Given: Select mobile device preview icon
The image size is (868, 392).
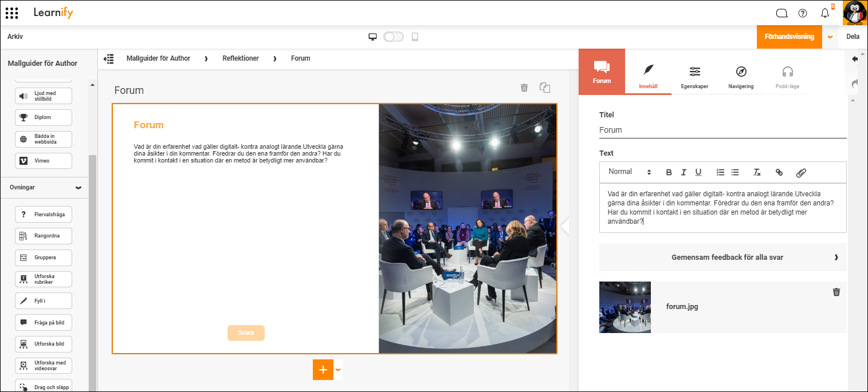Looking at the screenshot, I should [x=415, y=37].
